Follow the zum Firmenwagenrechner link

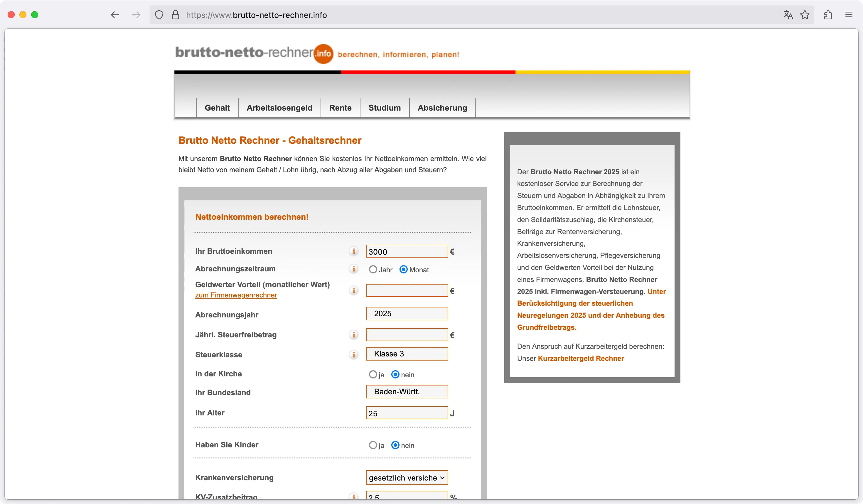236,295
